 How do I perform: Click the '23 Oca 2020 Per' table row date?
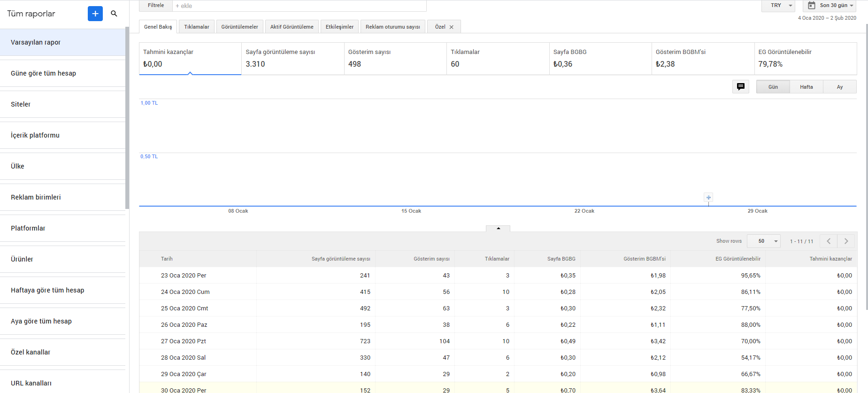coord(184,276)
